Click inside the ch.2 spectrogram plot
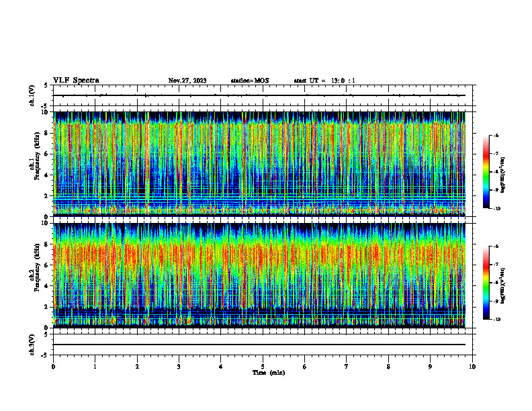The image size is (532, 411). [x=259, y=275]
